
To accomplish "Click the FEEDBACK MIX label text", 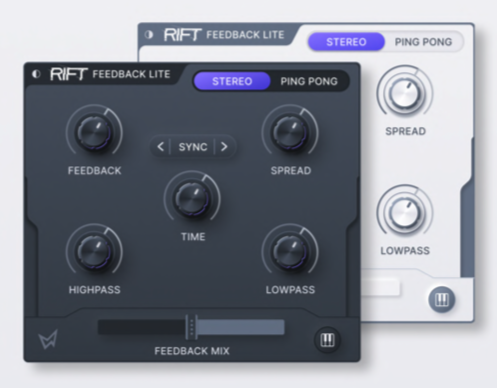I will tap(192, 351).
